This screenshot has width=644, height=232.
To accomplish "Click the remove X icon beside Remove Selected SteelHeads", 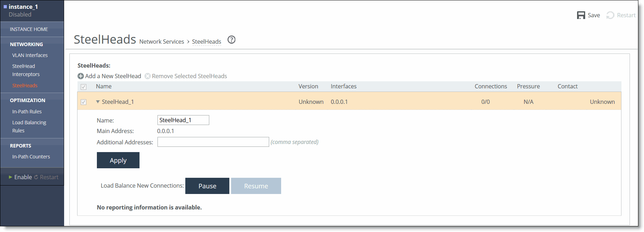I will coord(148,76).
